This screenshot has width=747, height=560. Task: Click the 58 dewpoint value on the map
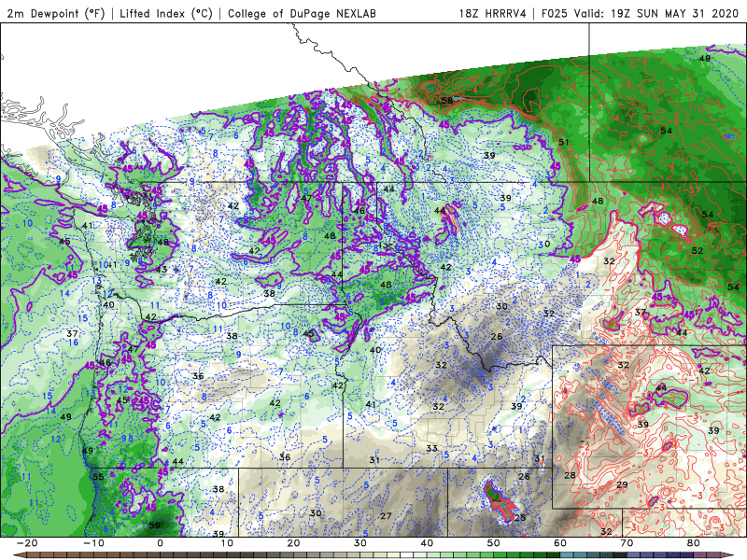[x=447, y=101]
